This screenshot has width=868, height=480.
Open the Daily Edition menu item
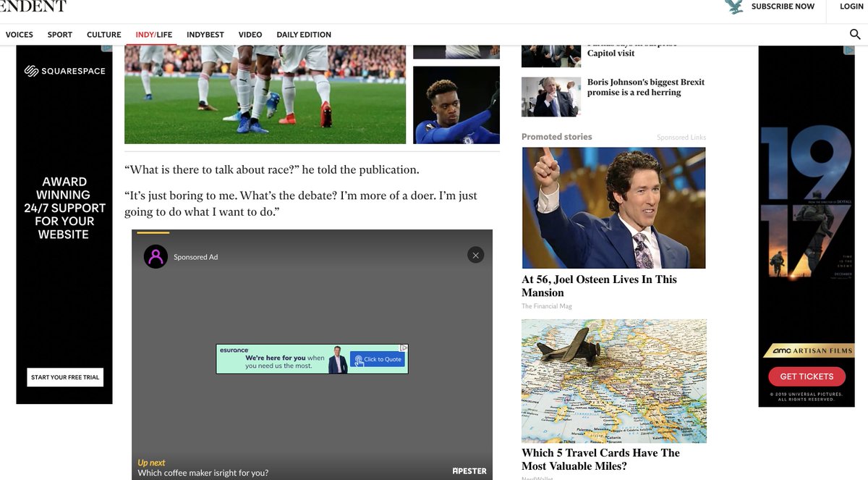tap(304, 35)
